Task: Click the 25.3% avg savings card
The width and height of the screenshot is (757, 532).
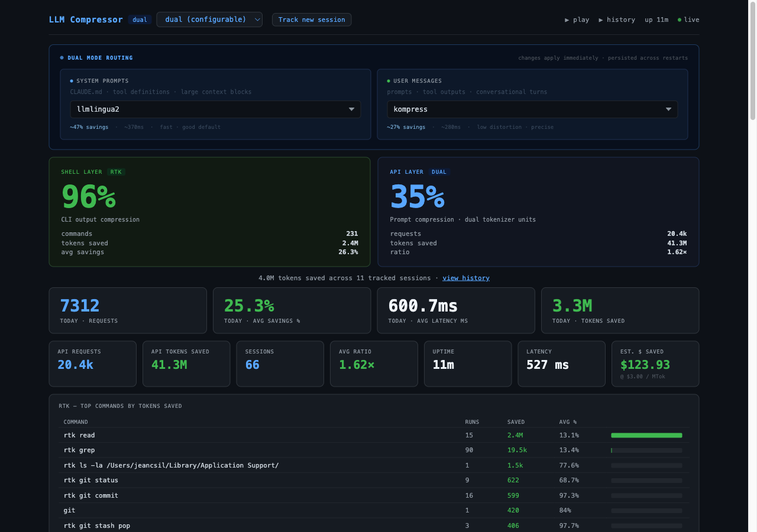Action: click(292, 310)
